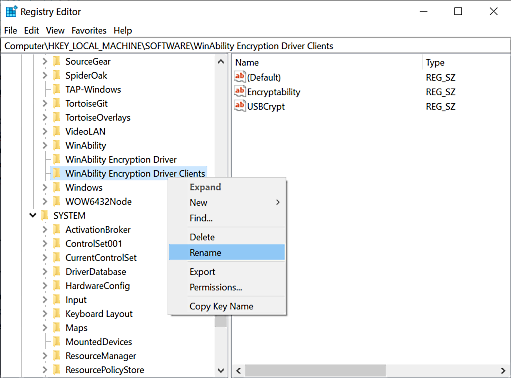The width and height of the screenshot is (511, 378).
Task: Select the WOW6432Node key label
Action: (x=98, y=201)
